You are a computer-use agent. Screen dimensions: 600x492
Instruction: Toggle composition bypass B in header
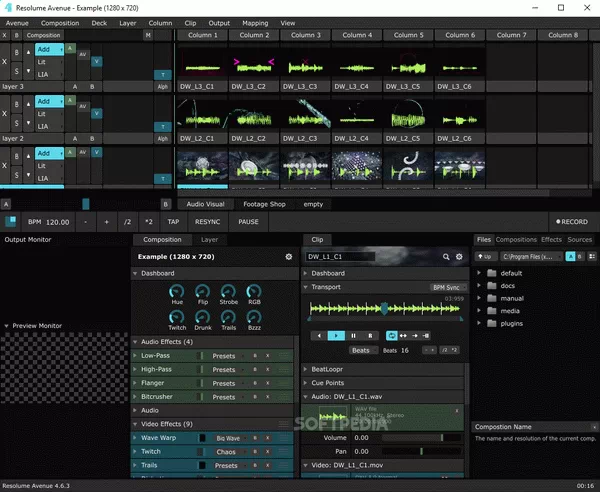[16, 35]
